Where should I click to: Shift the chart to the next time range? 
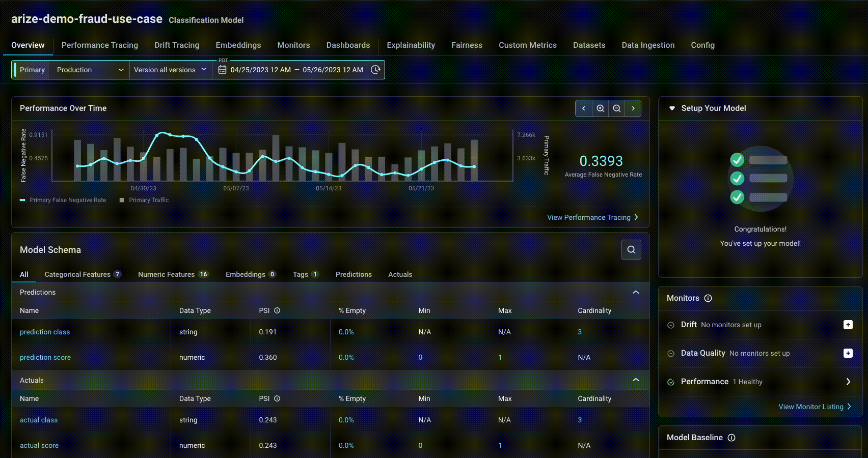633,108
